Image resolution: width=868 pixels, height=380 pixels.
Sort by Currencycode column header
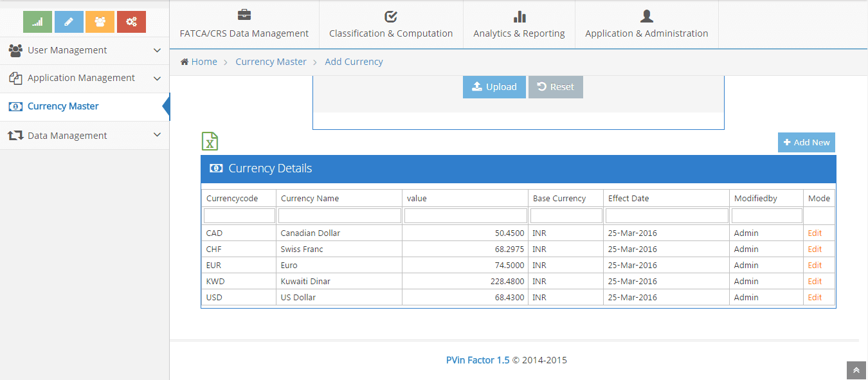(239, 198)
